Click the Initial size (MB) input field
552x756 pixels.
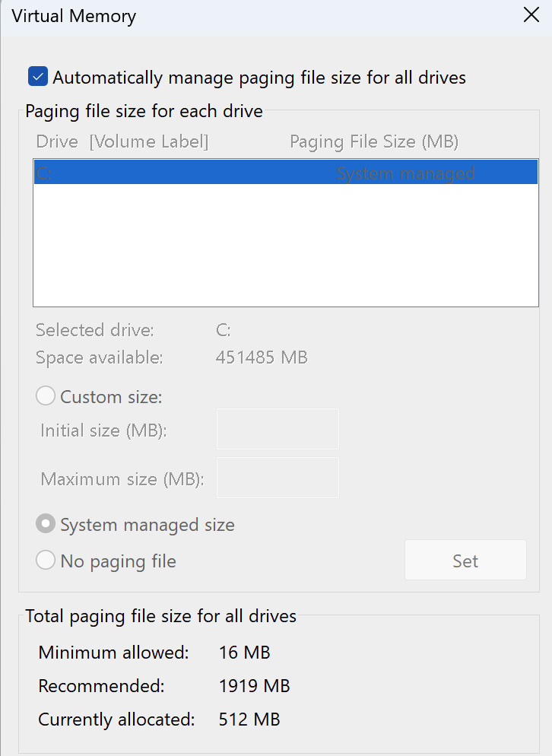click(x=278, y=429)
